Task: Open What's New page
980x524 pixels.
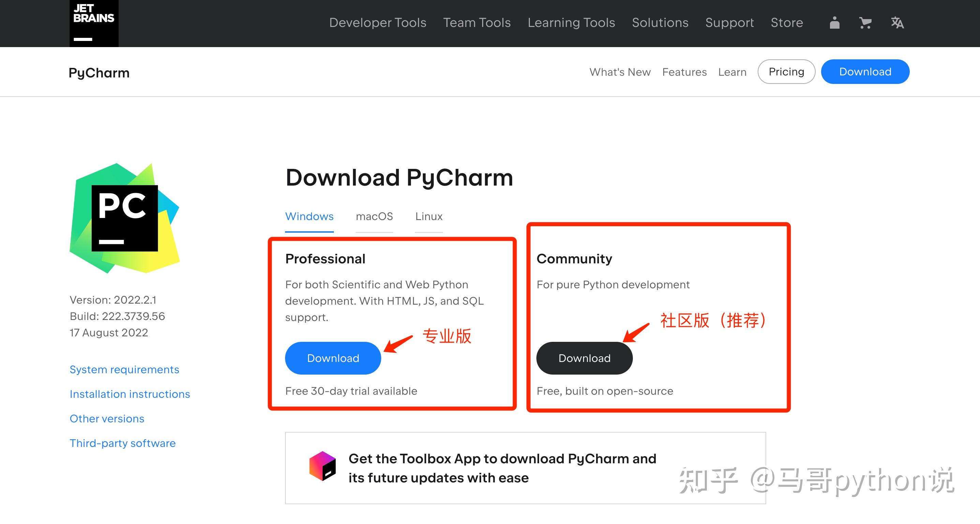Action: (x=620, y=72)
